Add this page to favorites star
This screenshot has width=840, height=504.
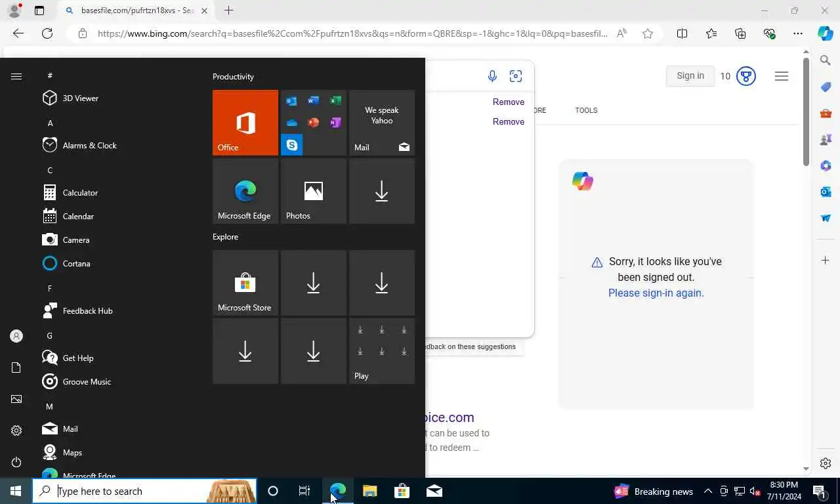(x=648, y=33)
